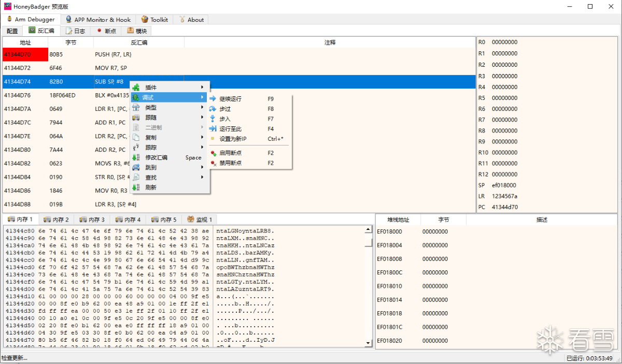Expand the 跳到 submenu
Image resolution: width=622 pixels, height=364 pixels.
(x=170, y=167)
